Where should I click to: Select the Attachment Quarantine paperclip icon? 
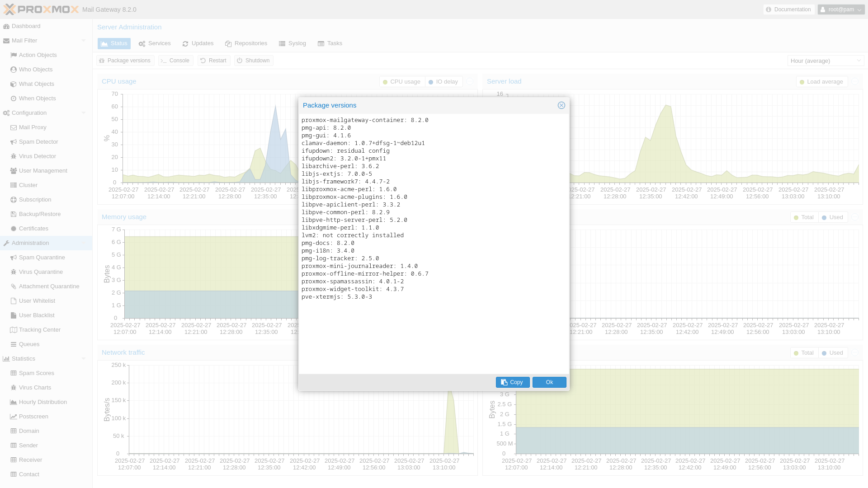[14, 286]
